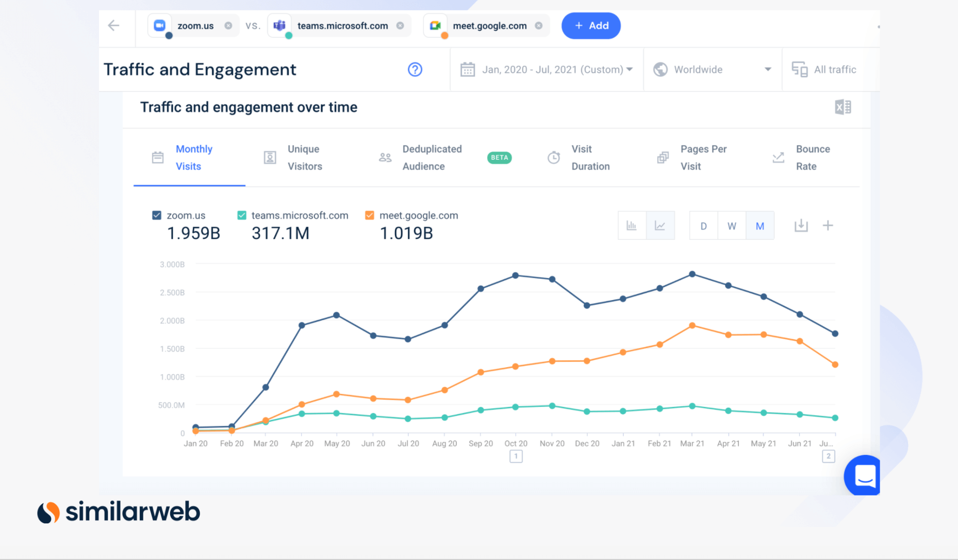This screenshot has width=958, height=560.
Task: Uncheck the zoom.us series checkbox
Action: coord(157,215)
